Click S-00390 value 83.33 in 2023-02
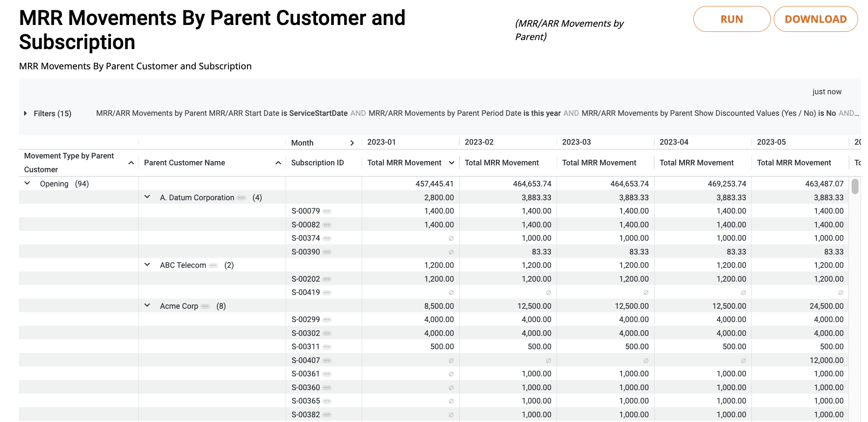 pyautogui.click(x=542, y=252)
